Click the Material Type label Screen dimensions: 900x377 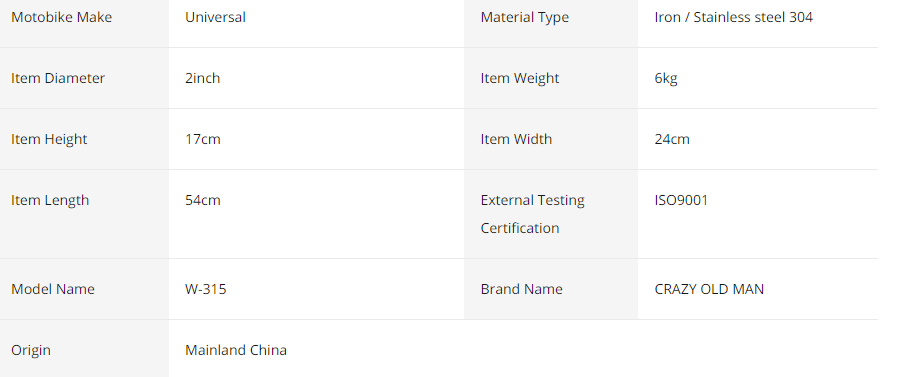(525, 17)
